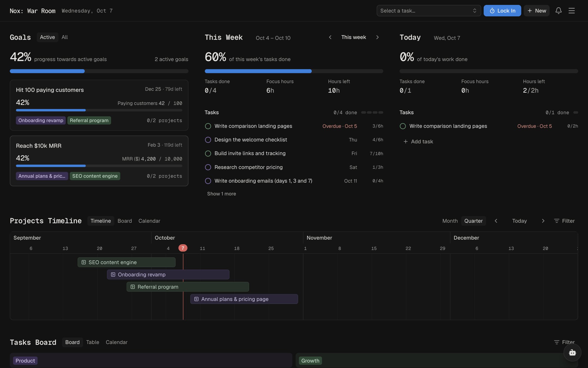Click the Annual plans & pricing page bar
The height and width of the screenshot is (368, 588).
point(244,299)
